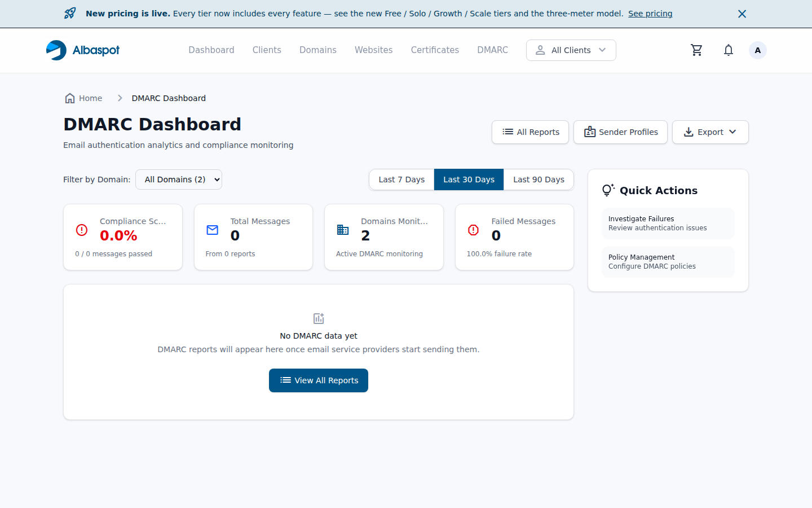This screenshot has width=812, height=508.
Task: Open the Domains nav item
Action: click(x=318, y=50)
